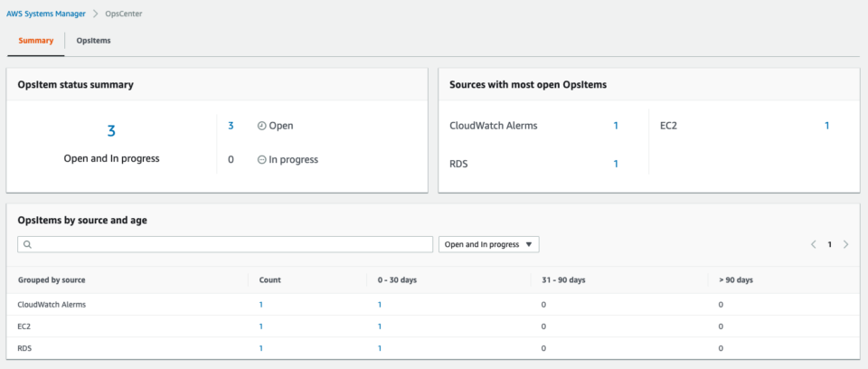868x369 pixels.
Task: Click the In progress count of 0
Action: coord(231,159)
